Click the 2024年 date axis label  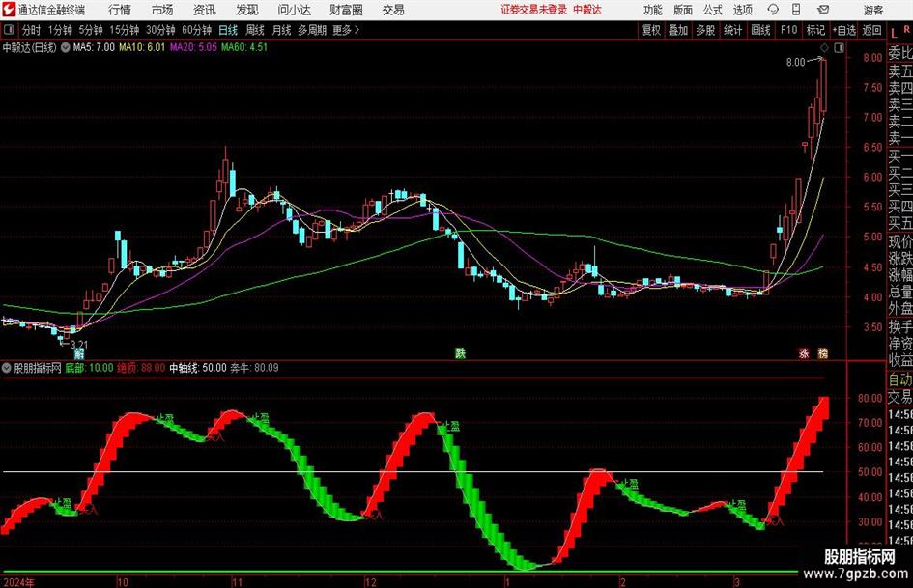[x=18, y=582]
